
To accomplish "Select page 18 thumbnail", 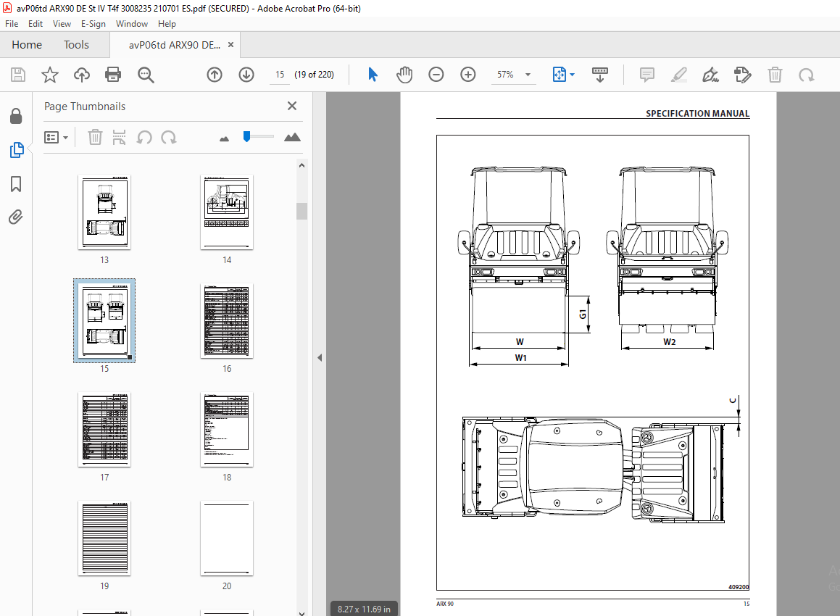I will 227,430.
